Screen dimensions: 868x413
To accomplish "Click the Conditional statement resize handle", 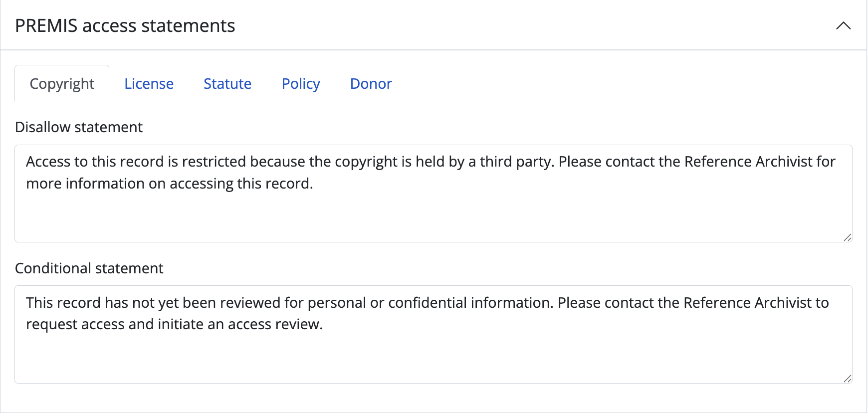I will click(847, 379).
